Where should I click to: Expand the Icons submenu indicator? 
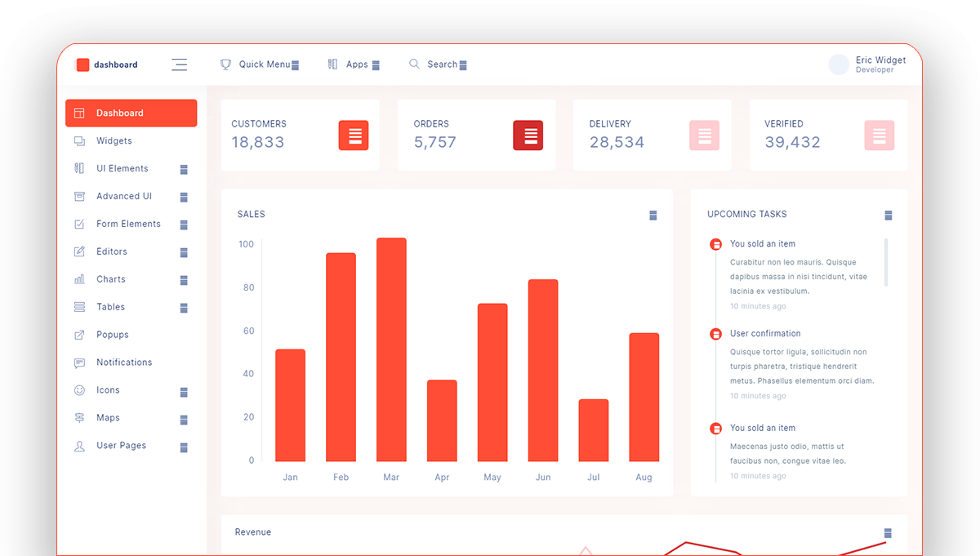coord(184,393)
